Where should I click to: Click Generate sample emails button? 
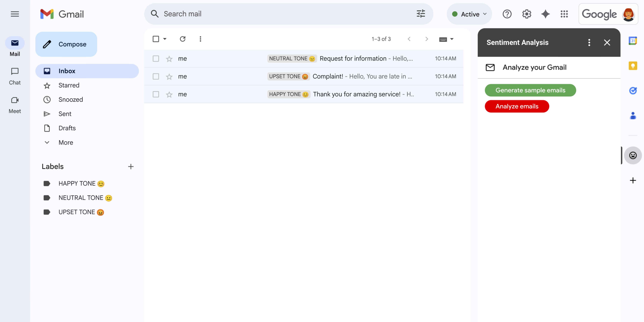[x=530, y=90]
